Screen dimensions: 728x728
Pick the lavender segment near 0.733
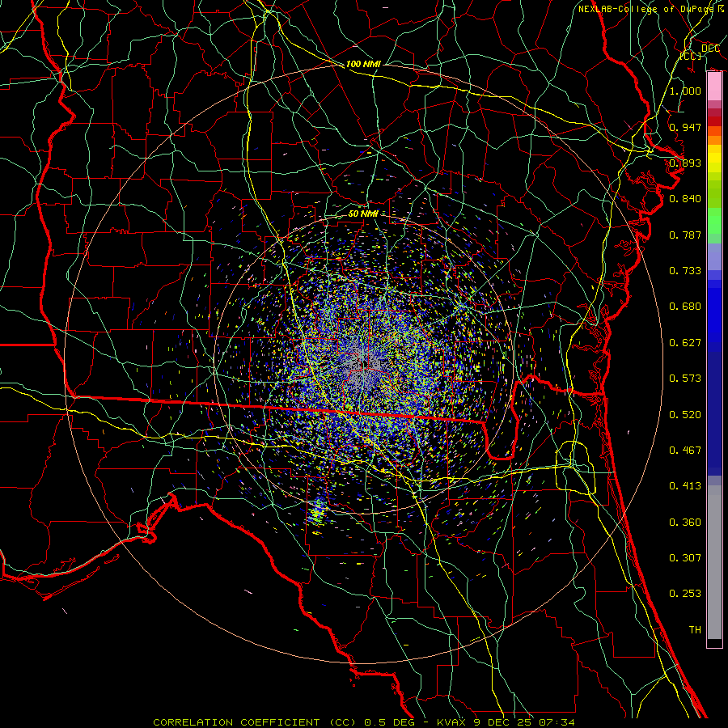pyautogui.click(x=714, y=256)
